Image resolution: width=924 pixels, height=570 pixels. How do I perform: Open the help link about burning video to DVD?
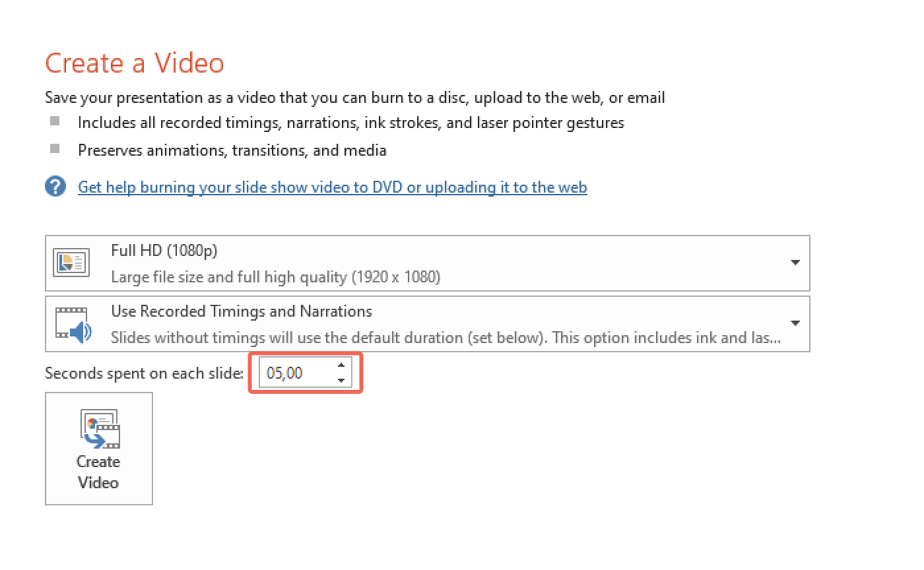tap(333, 187)
